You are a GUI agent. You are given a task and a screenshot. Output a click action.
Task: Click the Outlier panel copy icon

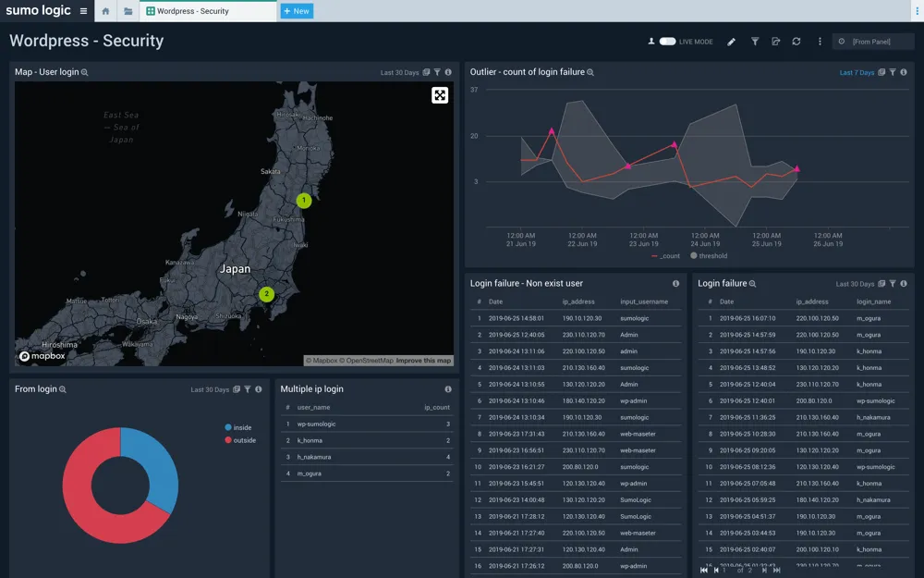pyautogui.click(x=881, y=72)
